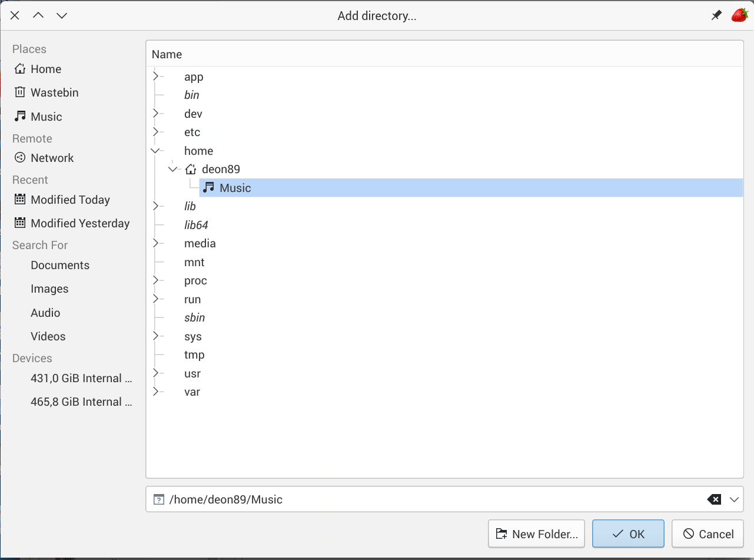This screenshot has width=754, height=560.
Task: Select Audio under Search For
Action: click(x=45, y=313)
